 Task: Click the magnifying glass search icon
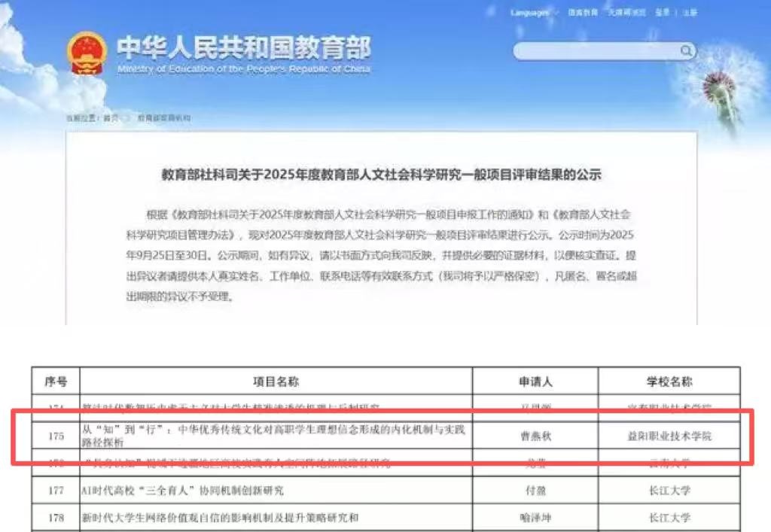click(x=686, y=50)
